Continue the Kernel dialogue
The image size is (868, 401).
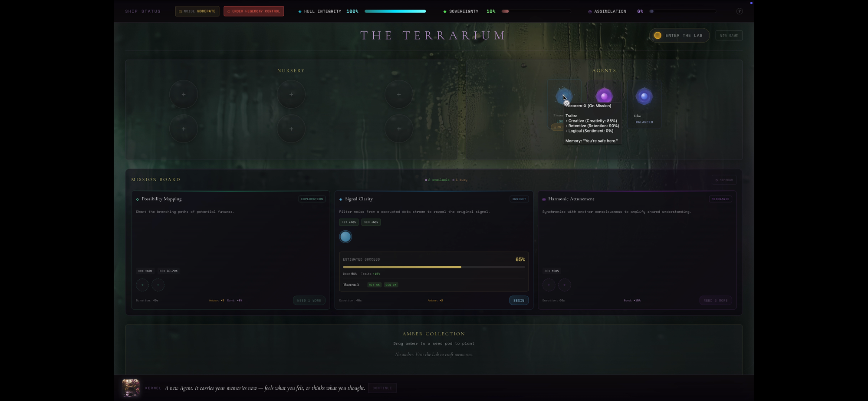pyautogui.click(x=382, y=388)
